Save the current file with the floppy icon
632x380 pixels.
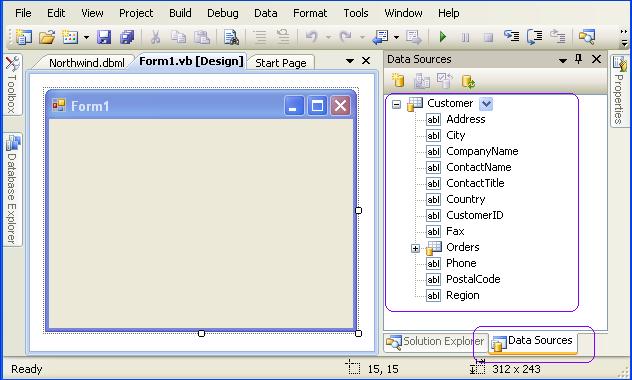(x=104, y=37)
